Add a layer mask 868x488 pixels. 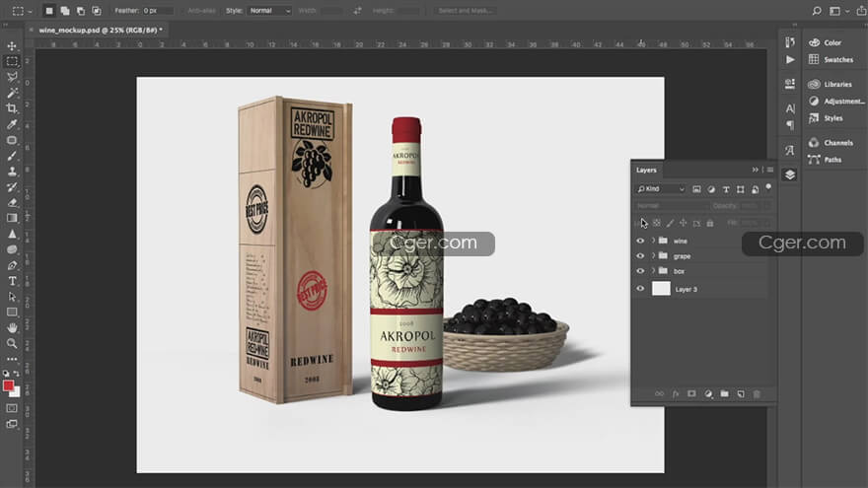point(691,394)
